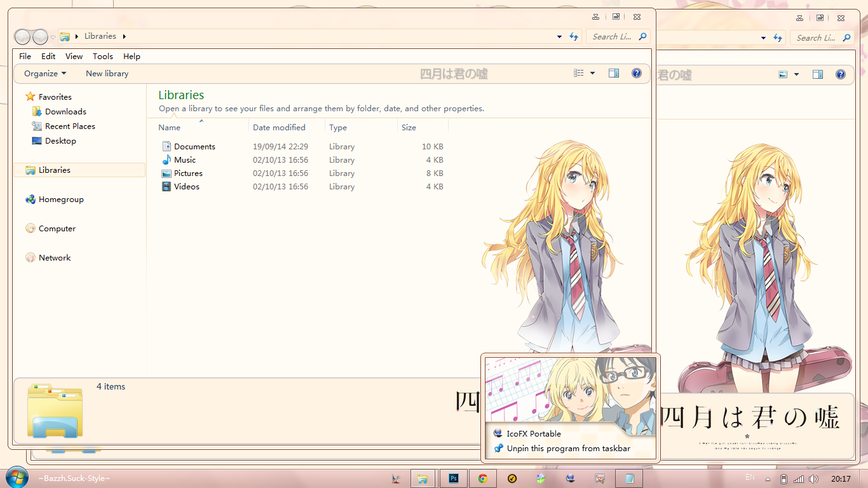Open the File menu
Viewport: 868px width, 488px height.
click(x=25, y=57)
